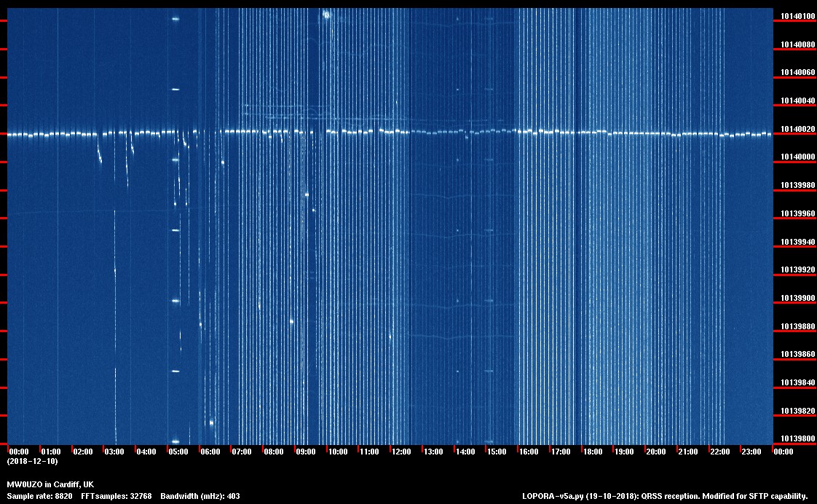Select the 23:00 time axis label

(x=751, y=452)
